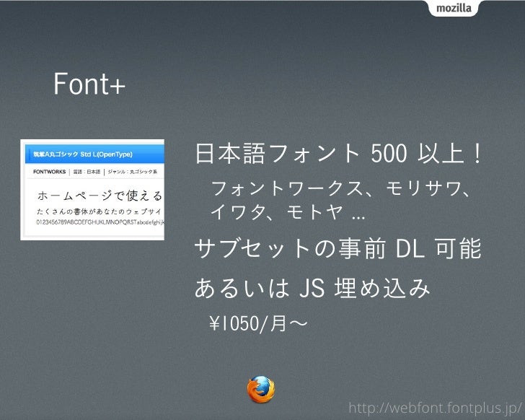Click the alphanumeric sample row 0123456789ABC
The width and height of the screenshot is (525, 420).
coord(100,222)
